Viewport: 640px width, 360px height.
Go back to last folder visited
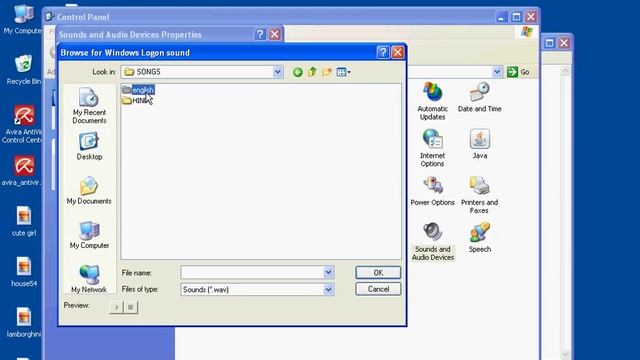(x=298, y=72)
